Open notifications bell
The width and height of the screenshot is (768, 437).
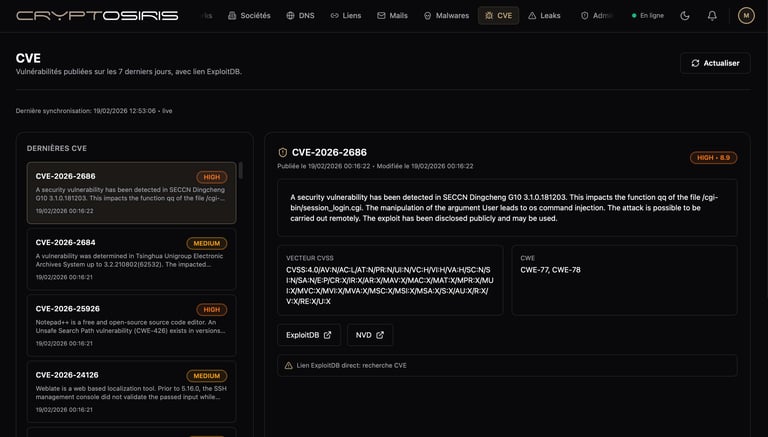[712, 16]
